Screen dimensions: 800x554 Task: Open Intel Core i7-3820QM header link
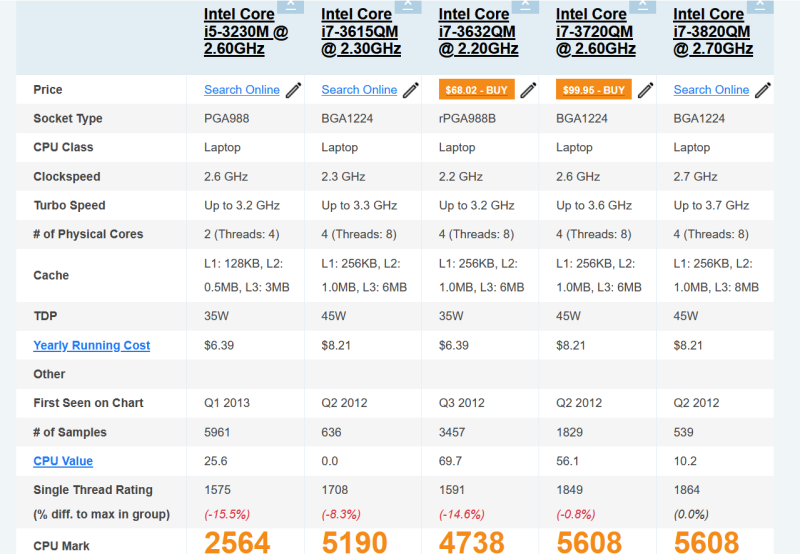click(713, 31)
